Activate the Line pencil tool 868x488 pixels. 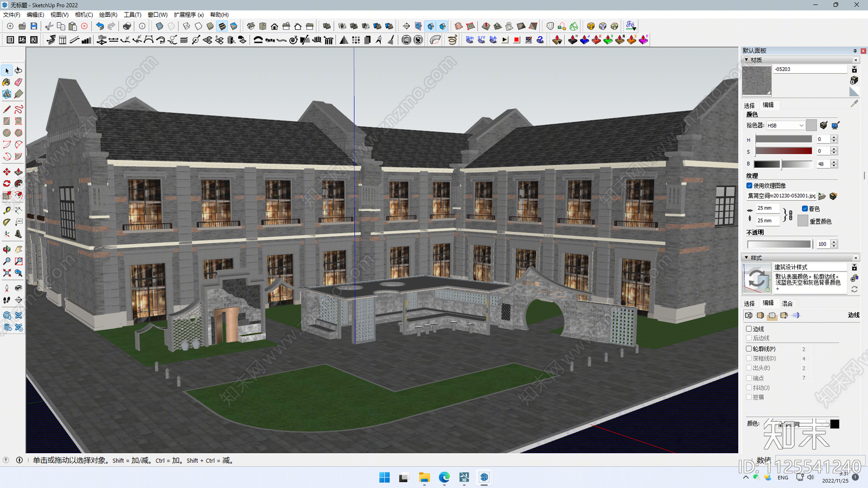[7, 110]
